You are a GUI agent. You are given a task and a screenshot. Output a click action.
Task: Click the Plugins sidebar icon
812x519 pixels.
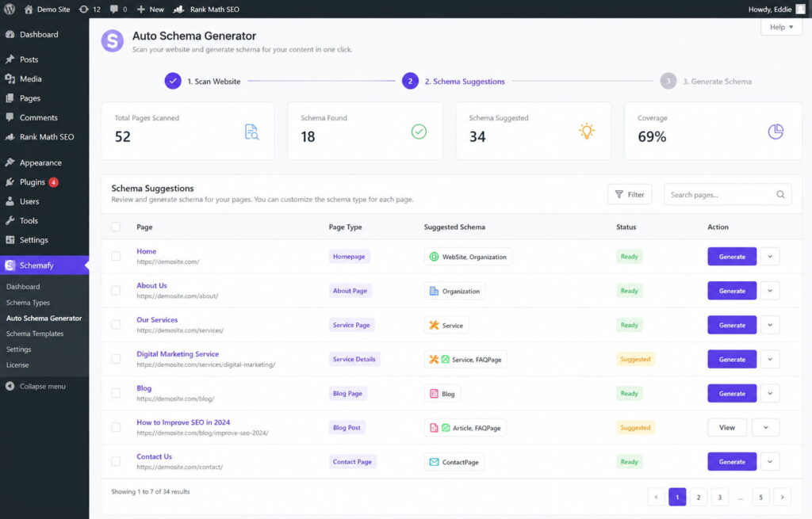[10, 181]
